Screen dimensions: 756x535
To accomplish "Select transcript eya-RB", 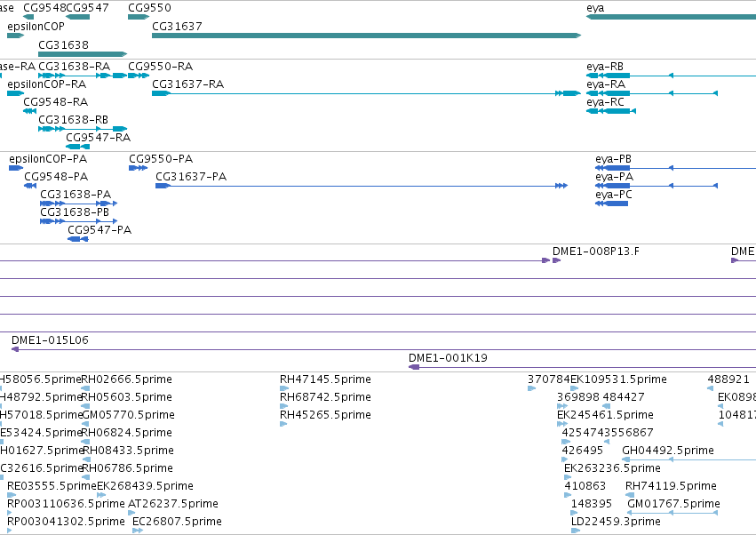I will [671, 76].
